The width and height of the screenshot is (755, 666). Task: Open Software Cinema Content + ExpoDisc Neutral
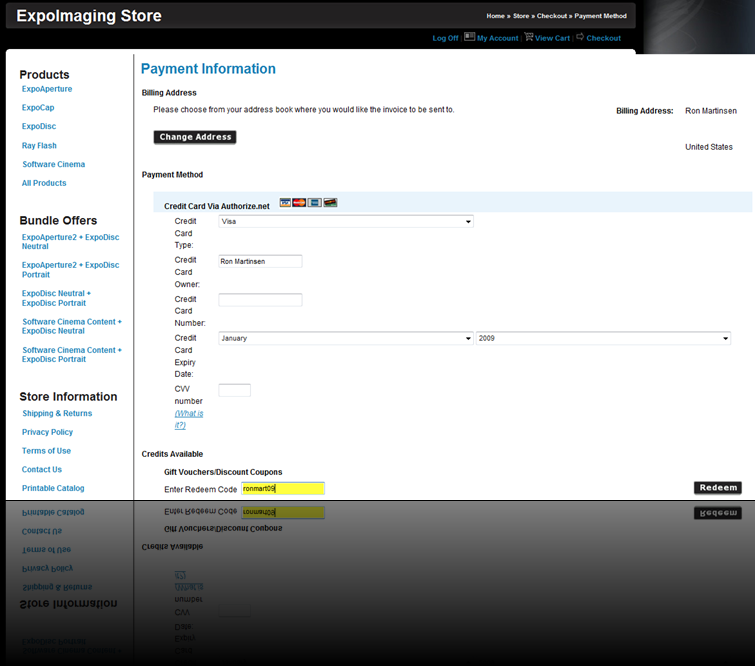click(72, 326)
